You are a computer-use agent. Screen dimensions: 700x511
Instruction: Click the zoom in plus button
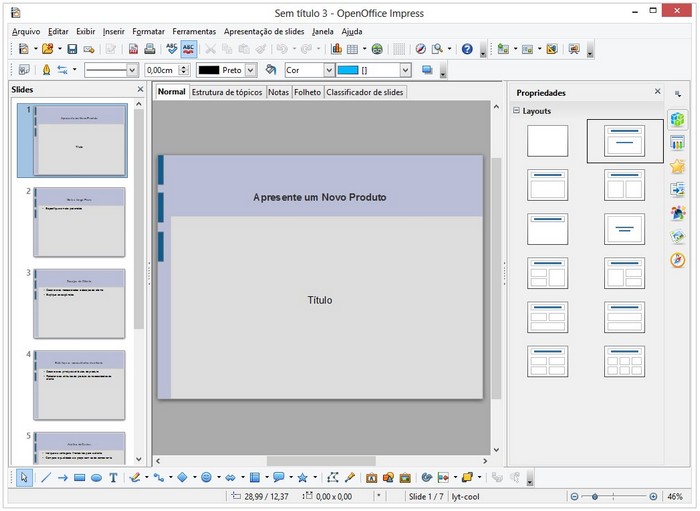pos(653,496)
